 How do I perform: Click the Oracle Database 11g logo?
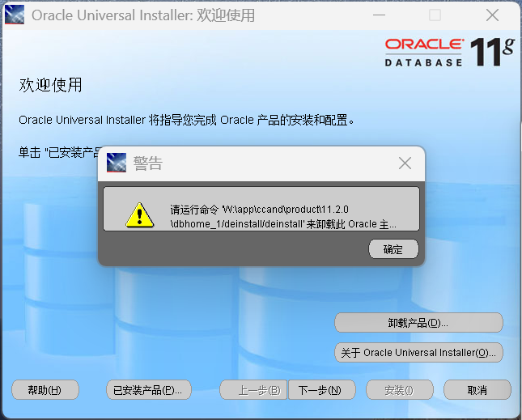tap(449, 52)
